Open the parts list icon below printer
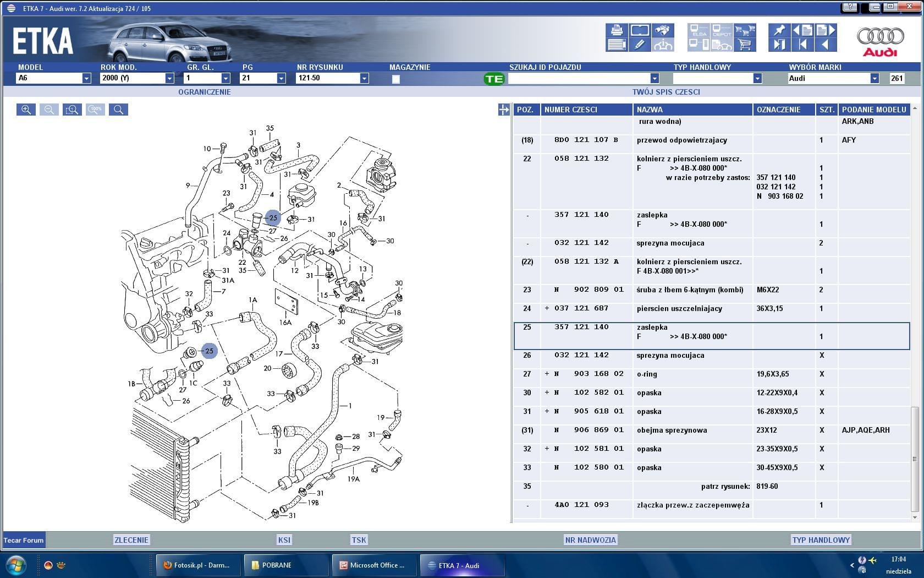924x578 pixels. [617, 45]
